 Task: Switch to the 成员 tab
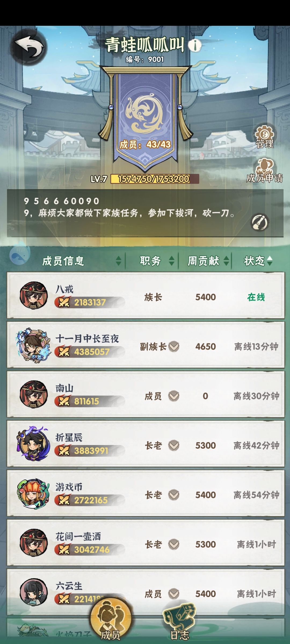(111, 619)
